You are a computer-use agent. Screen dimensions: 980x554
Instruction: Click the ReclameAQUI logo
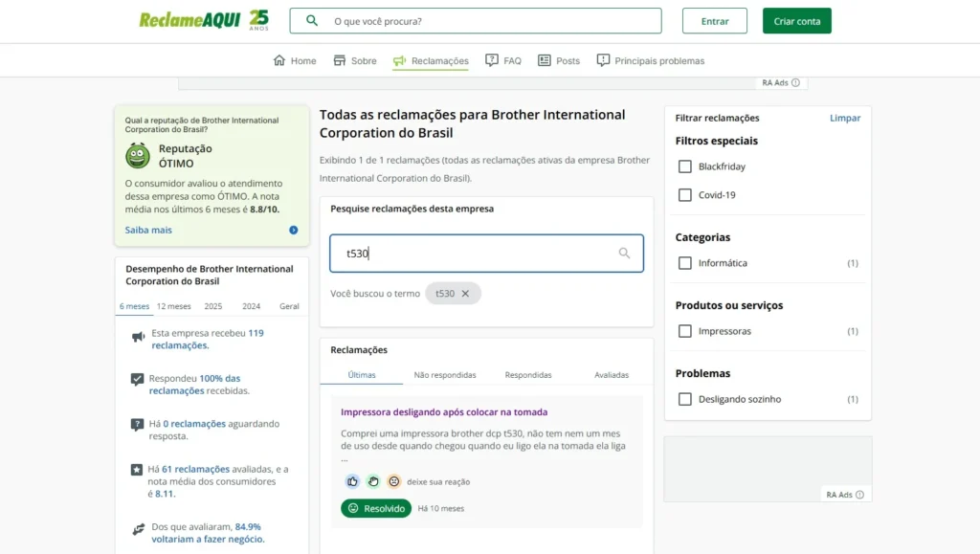coord(189,20)
